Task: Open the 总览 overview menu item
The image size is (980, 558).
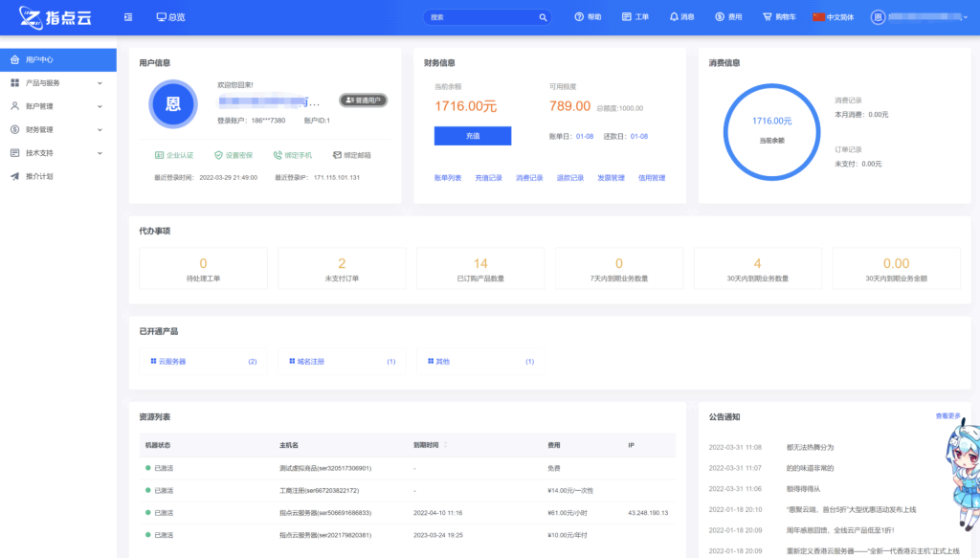Action: 172,16
